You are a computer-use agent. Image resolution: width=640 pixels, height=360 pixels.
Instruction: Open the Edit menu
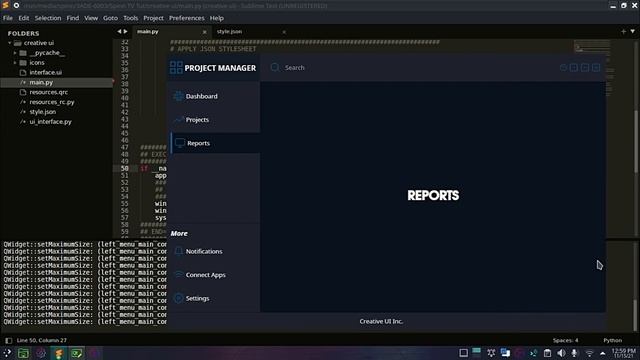[x=24, y=18]
